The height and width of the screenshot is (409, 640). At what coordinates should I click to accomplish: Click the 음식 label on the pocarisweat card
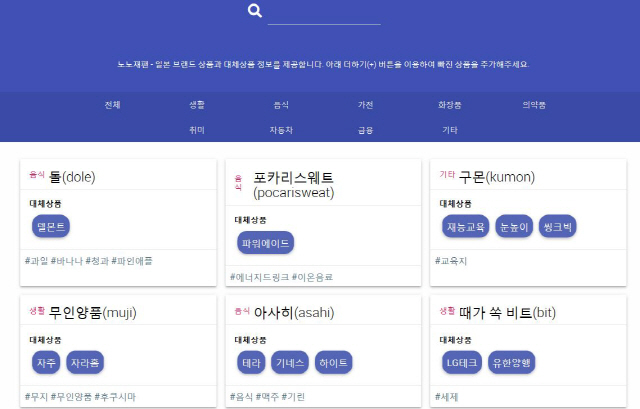pos(238,183)
